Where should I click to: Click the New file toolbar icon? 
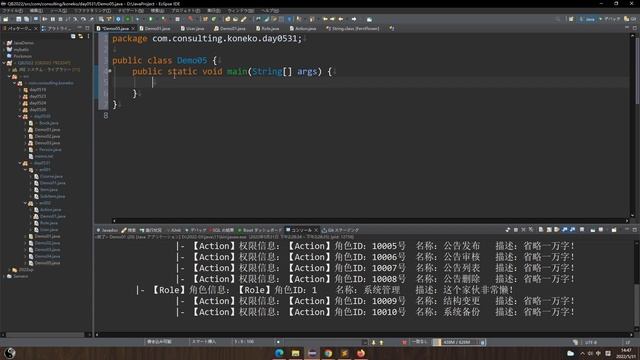tap(6, 19)
